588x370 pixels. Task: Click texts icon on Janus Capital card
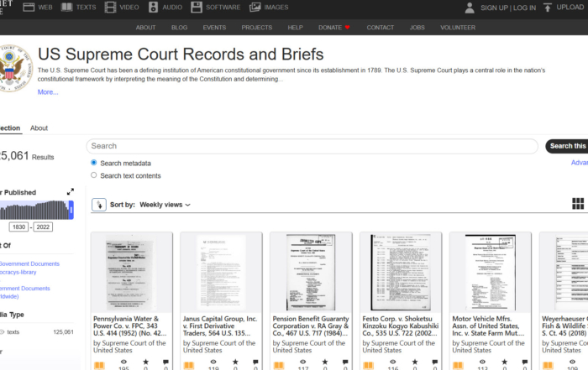coord(189,365)
